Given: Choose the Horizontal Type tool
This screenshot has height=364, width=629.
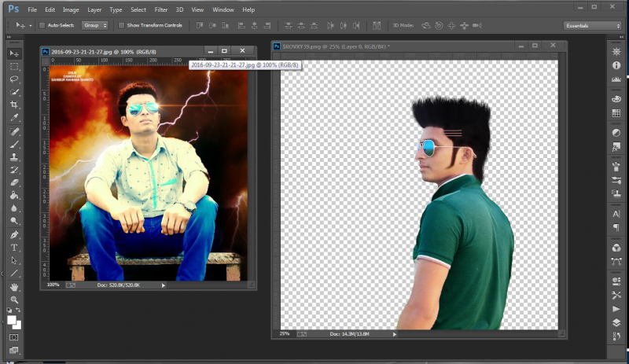Looking at the screenshot, I should tap(14, 247).
